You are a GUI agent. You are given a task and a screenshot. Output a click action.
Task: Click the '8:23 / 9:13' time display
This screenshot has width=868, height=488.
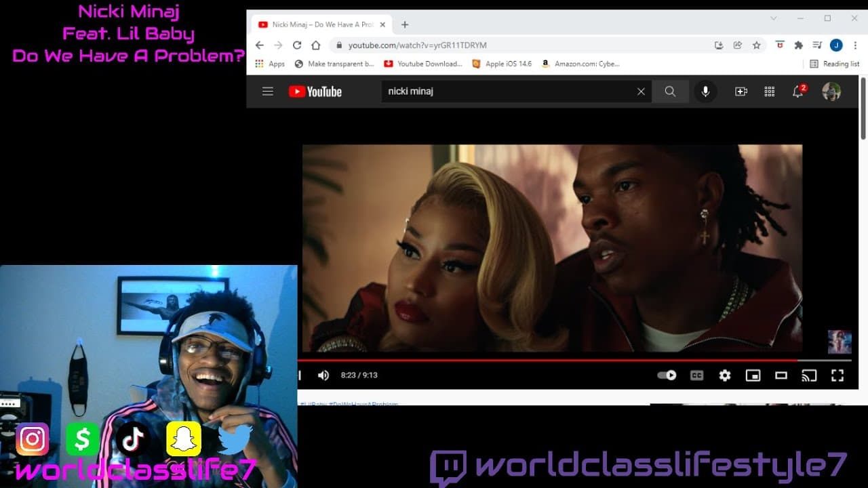(359, 375)
